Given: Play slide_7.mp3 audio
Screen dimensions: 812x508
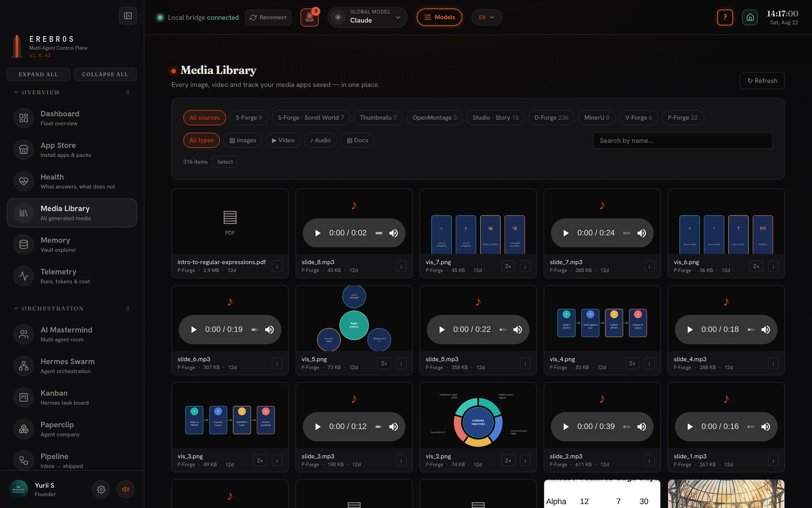Looking at the screenshot, I should pos(566,233).
